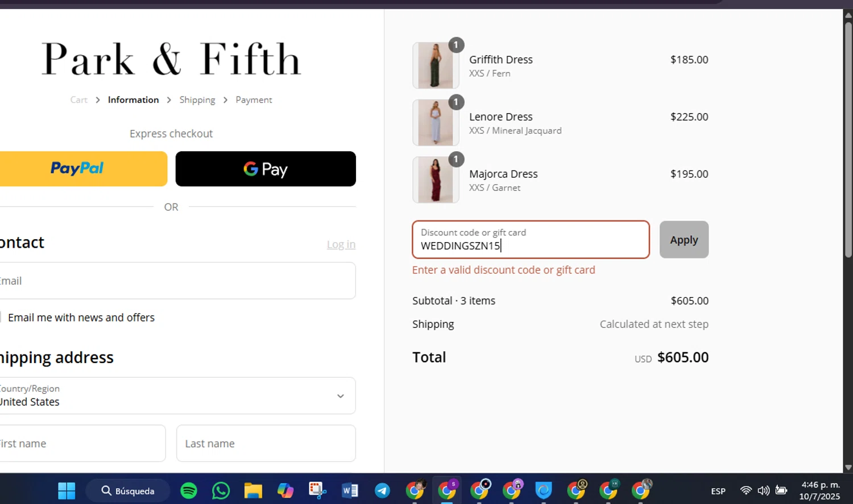853x504 pixels.
Task: Select the Information breadcrumb step
Action: (133, 100)
